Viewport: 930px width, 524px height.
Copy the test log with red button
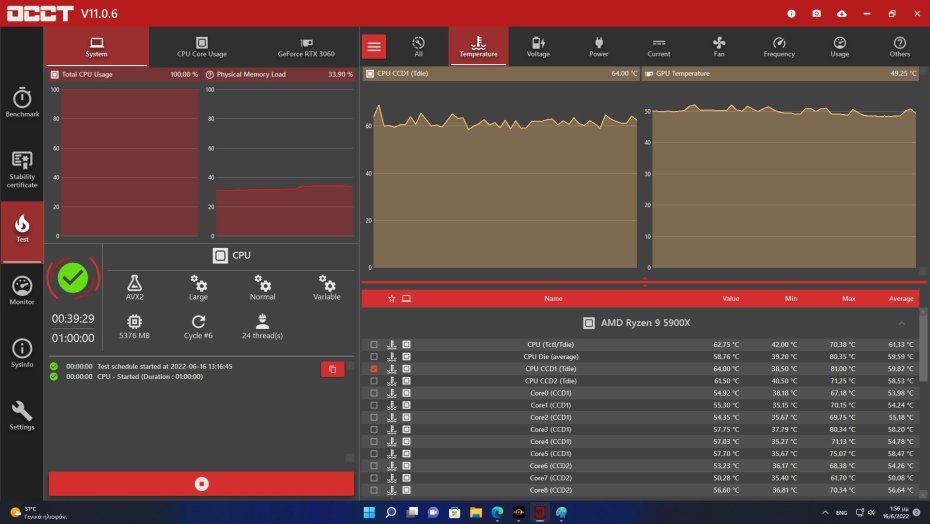coord(332,369)
